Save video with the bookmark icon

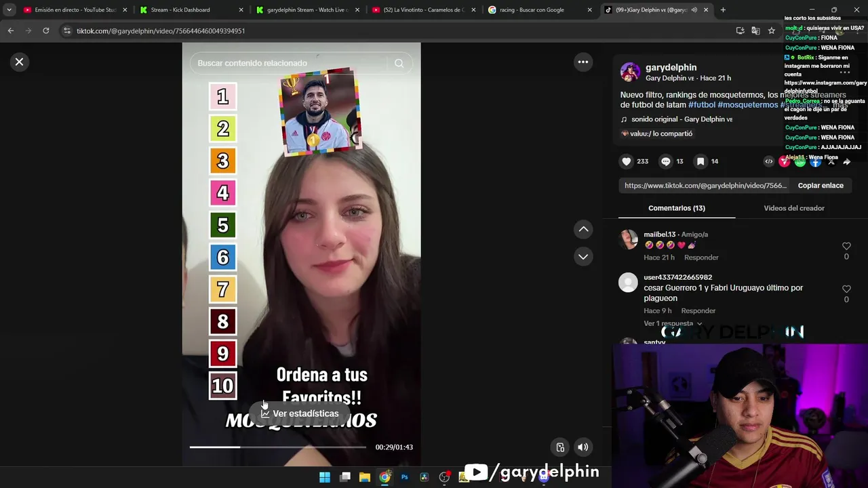[x=701, y=161]
